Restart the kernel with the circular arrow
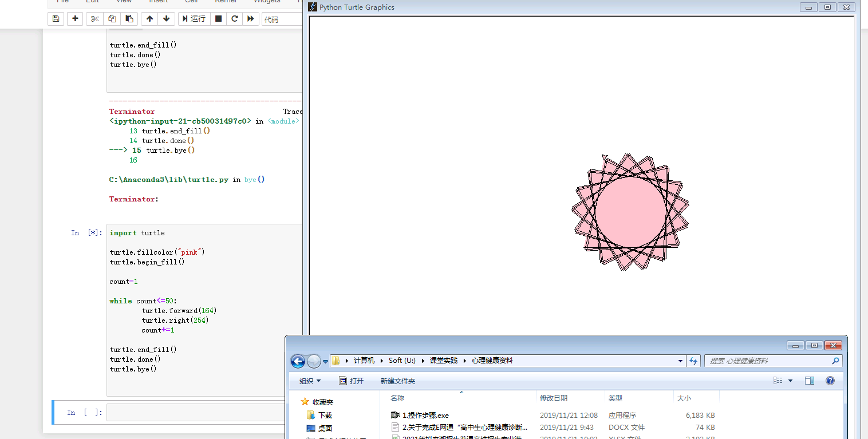Viewport: 868px width, 439px height. pyautogui.click(x=234, y=19)
